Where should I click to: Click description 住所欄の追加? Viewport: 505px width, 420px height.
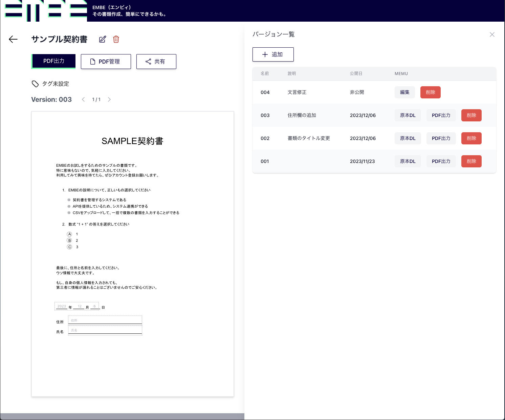[302, 115]
